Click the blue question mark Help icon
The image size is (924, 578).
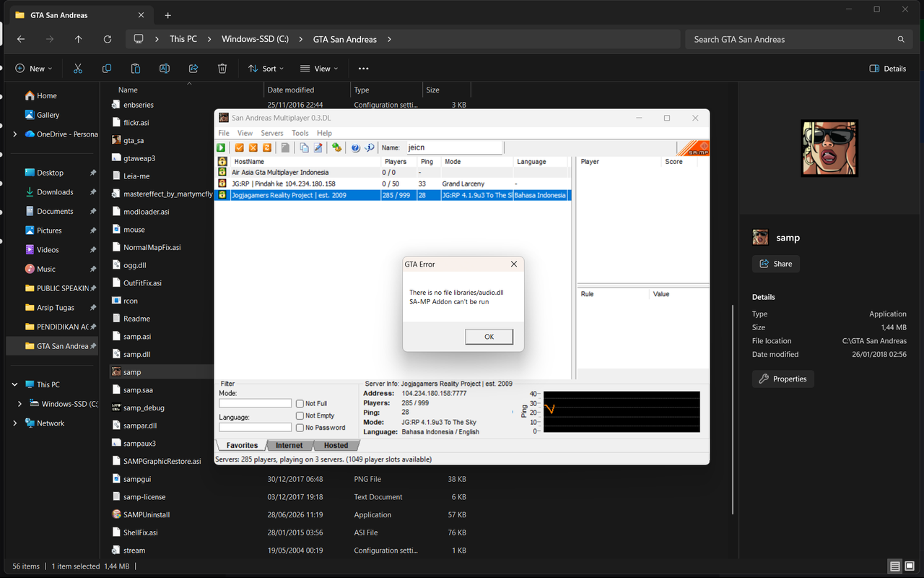pyautogui.click(x=355, y=147)
